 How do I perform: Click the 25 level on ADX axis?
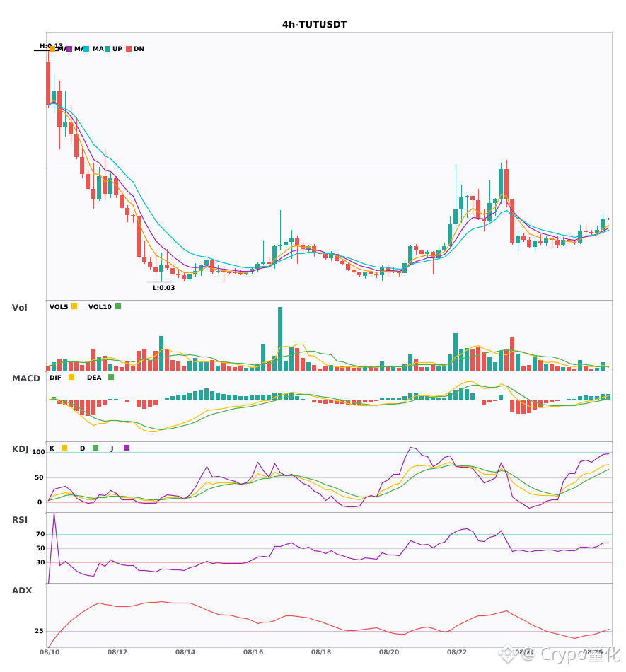pyautogui.click(x=39, y=631)
